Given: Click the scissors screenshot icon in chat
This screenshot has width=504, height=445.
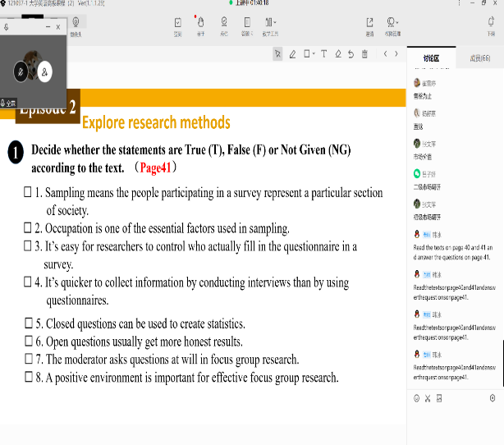Looking at the screenshot, I should (428, 398).
